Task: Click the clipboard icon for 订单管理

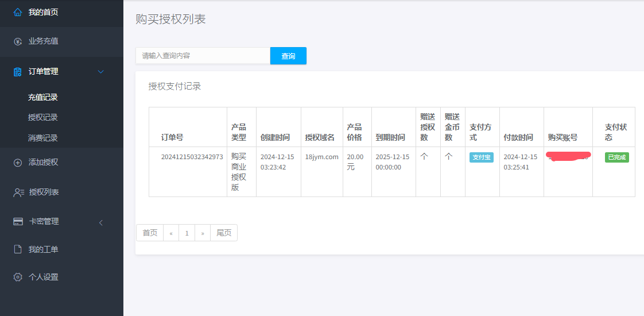Action: pos(18,72)
